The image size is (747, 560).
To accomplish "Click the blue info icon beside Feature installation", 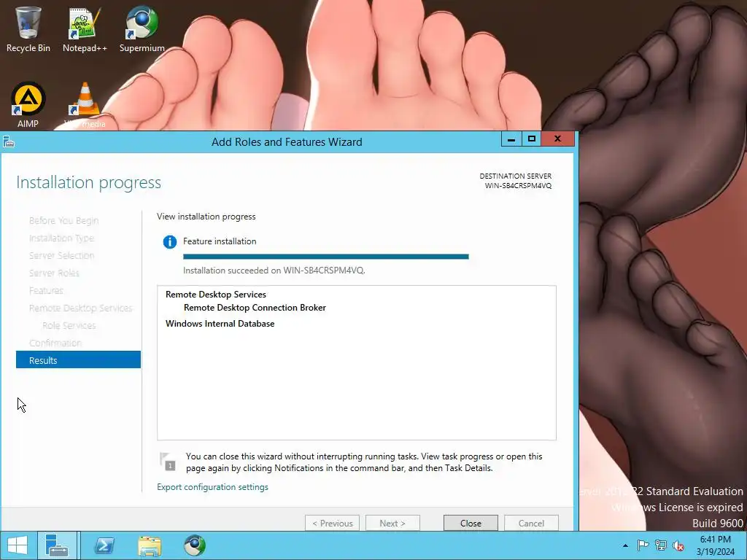I will [169, 242].
